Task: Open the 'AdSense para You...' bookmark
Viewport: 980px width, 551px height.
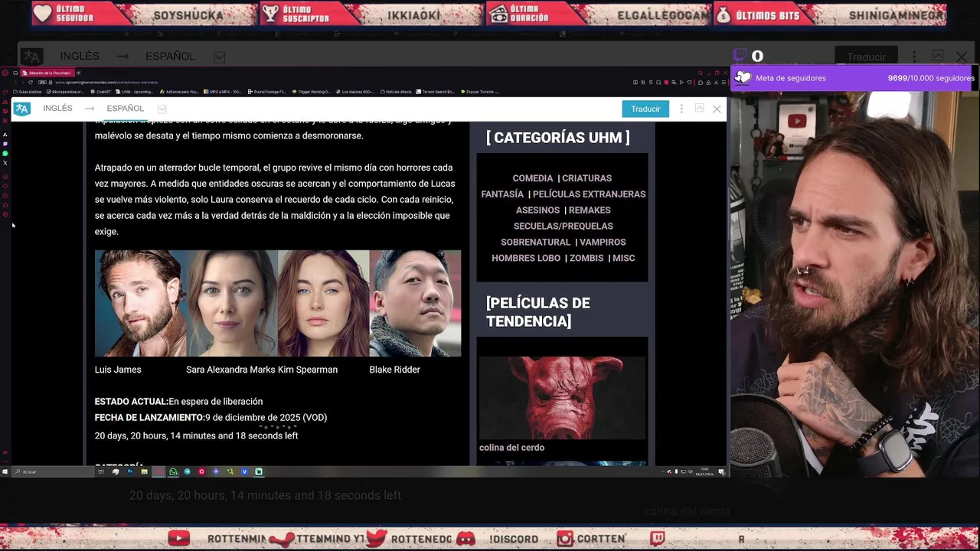Action: (x=179, y=92)
